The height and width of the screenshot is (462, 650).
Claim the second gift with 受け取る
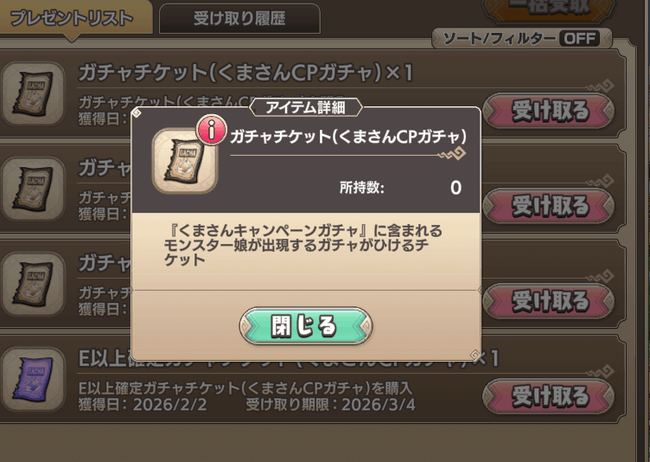(x=548, y=206)
